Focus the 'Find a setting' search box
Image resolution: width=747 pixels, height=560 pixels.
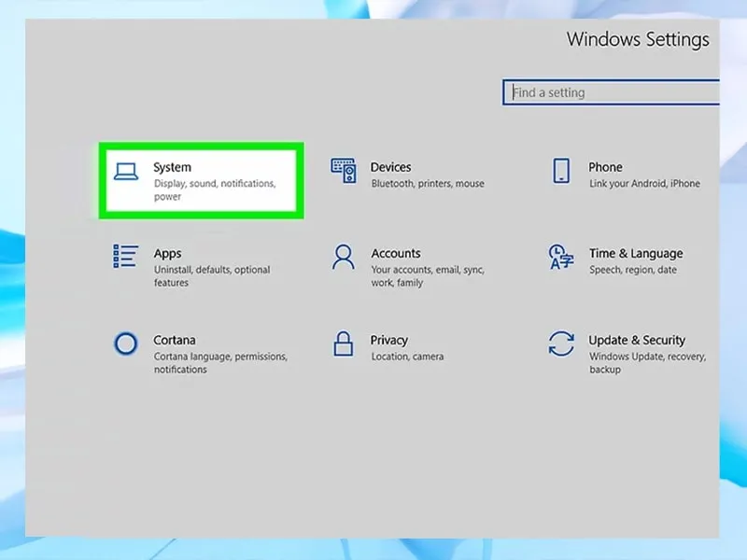(612, 92)
